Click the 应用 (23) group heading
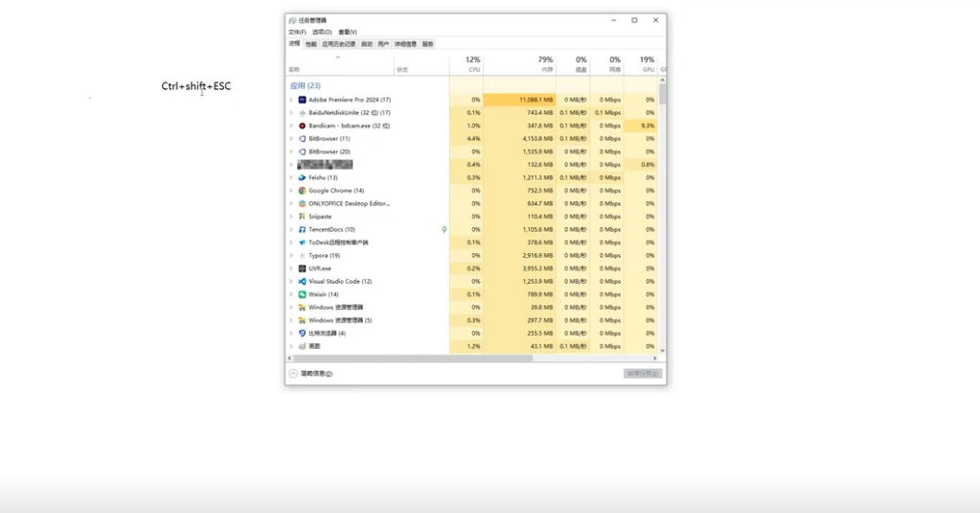980x513 pixels. pyautogui.click(x=305, y=85)
